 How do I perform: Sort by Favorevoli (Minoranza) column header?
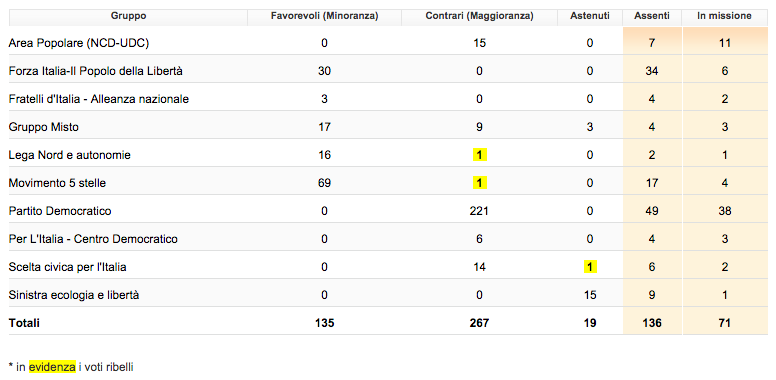(324, 16)
